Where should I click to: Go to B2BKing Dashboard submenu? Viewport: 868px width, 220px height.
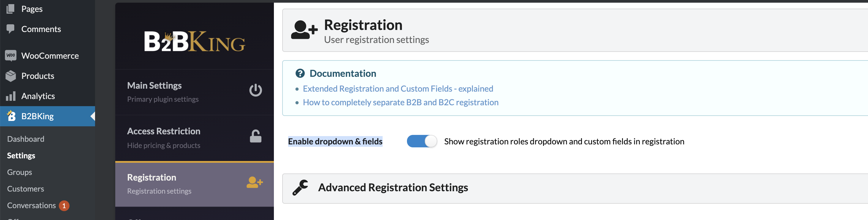pos(26,139)
